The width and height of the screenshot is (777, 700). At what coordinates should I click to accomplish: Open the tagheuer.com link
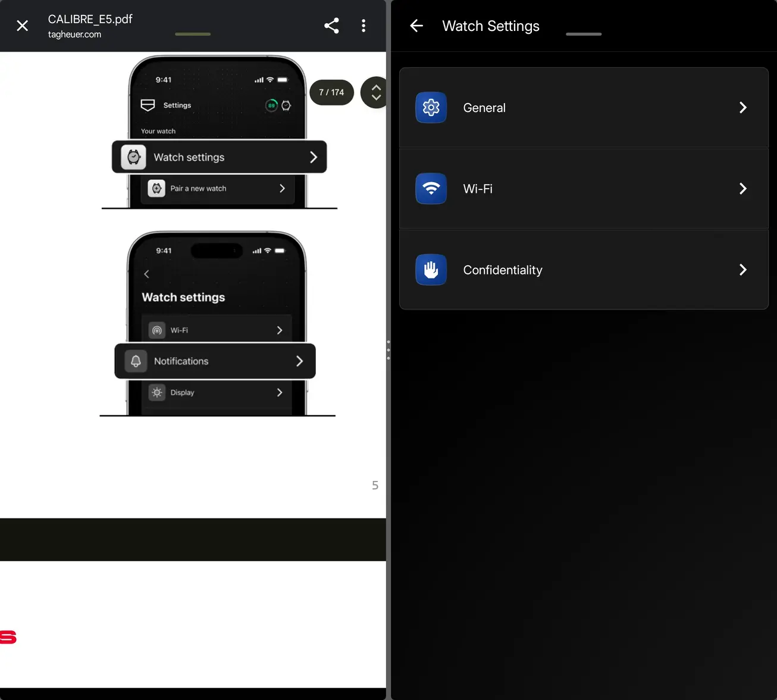tap(74, 34)
